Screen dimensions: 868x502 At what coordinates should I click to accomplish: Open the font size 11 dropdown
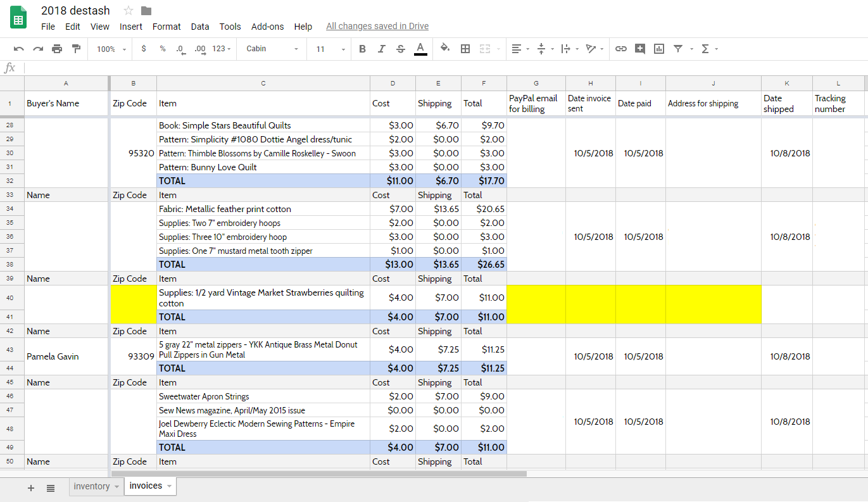331,49
